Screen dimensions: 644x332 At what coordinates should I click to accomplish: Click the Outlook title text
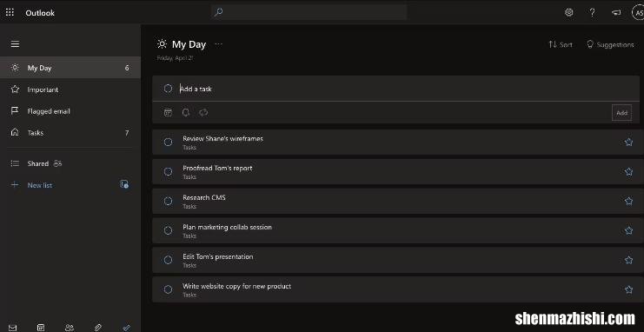[x=40, y=13]
